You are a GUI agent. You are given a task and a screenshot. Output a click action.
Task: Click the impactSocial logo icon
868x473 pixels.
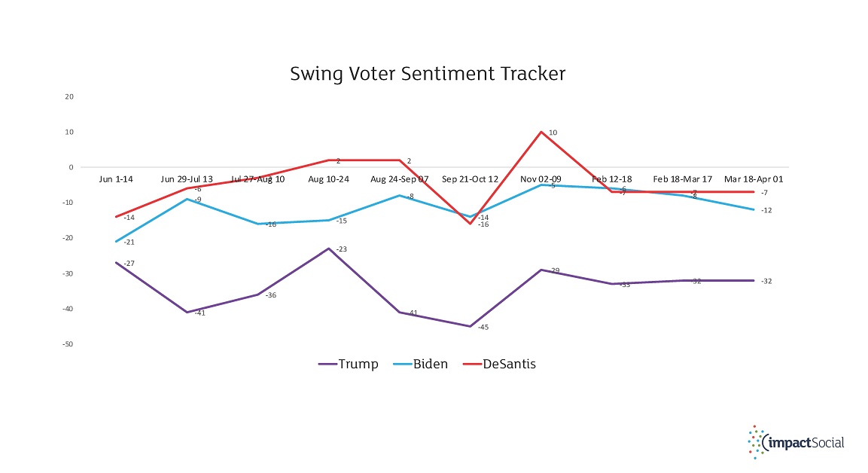tap(755, 442)
